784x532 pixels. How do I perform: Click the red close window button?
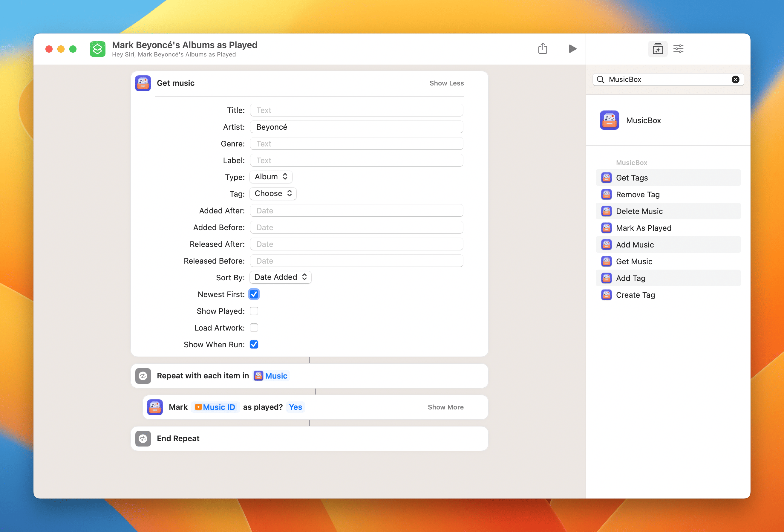coord(49,49)
